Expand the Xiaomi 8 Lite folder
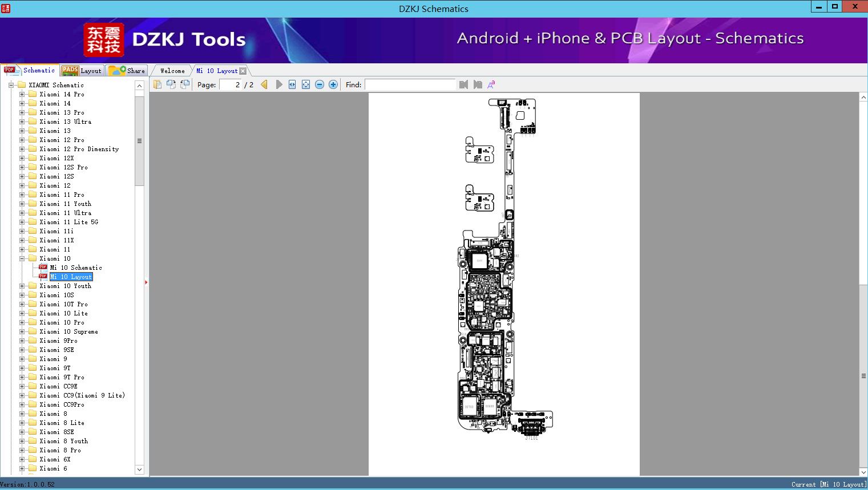 point(22,423)
